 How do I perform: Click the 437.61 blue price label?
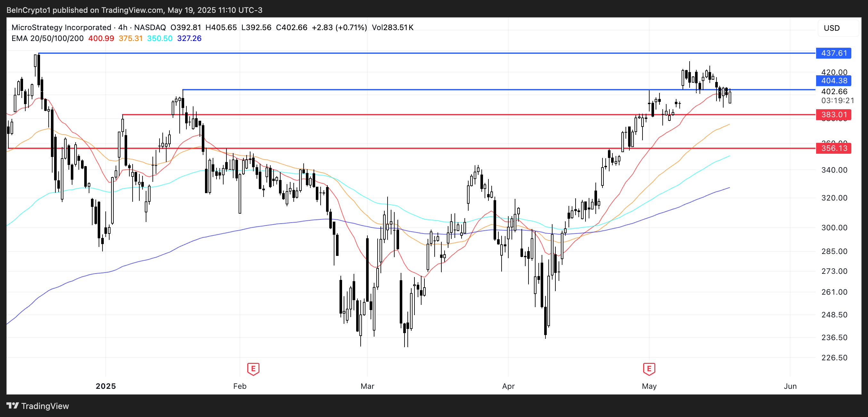tap(833, 53)
